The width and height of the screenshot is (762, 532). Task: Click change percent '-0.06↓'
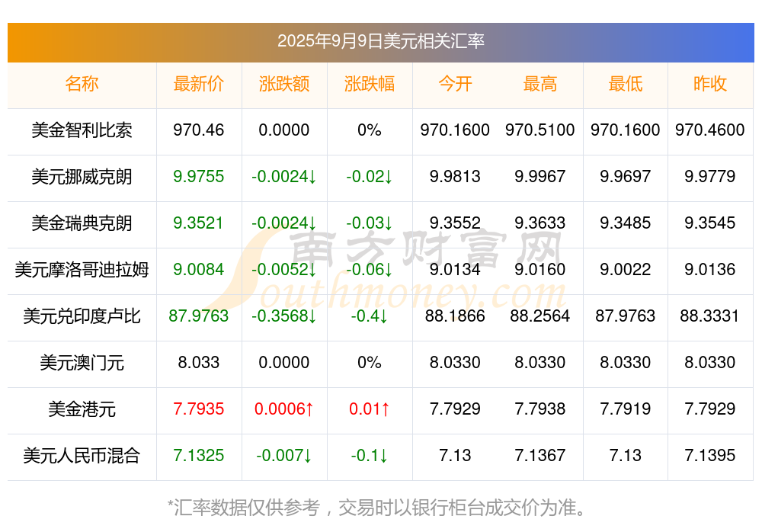tap(370, 269)
